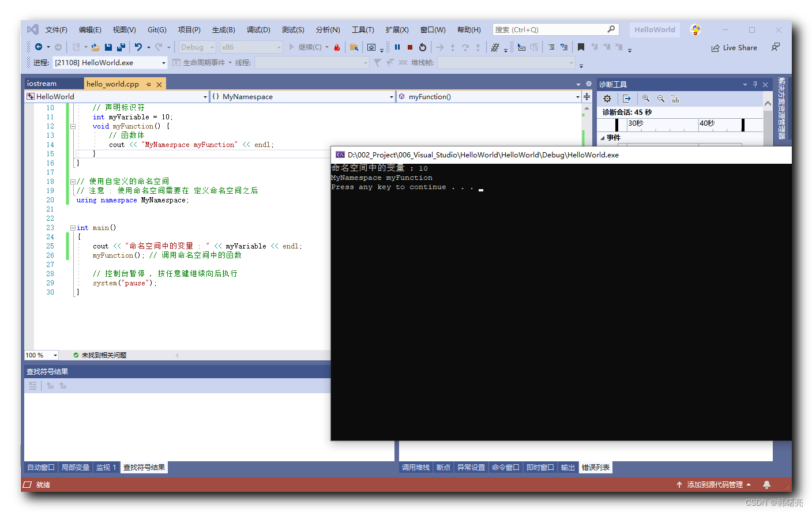812x512 pixels.
Task: Click the comment out selected lines icon
Action: coord(551,47)
